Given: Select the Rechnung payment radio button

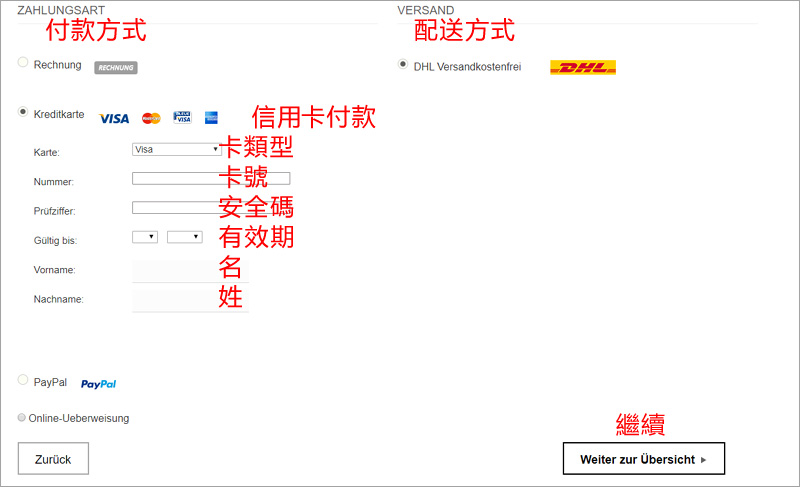Looking at the screenshot, I should [x=23, y=63].
